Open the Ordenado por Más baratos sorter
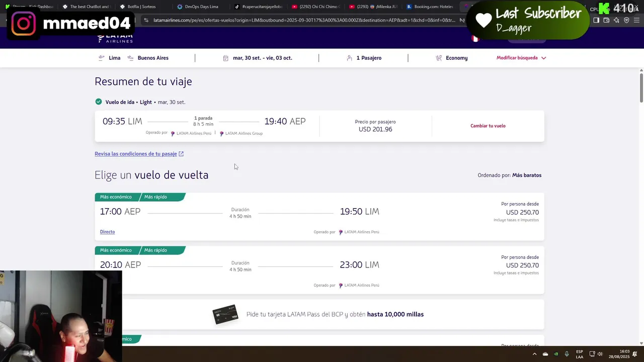 click(510, 175)
